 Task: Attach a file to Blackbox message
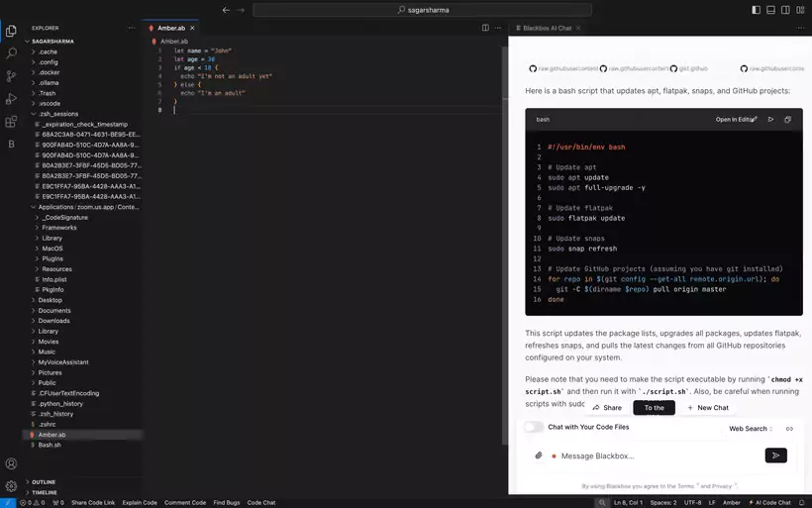click(539, 456)
